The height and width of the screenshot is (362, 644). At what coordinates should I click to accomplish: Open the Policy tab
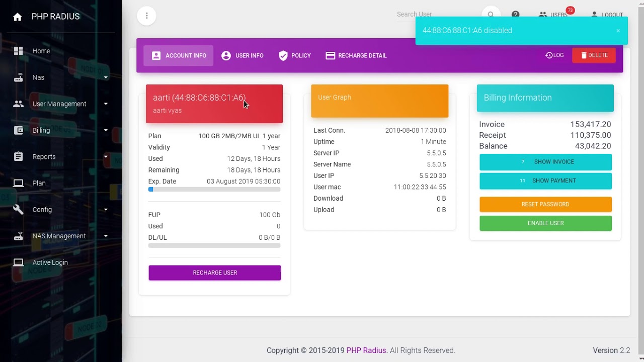click(295, 56)
